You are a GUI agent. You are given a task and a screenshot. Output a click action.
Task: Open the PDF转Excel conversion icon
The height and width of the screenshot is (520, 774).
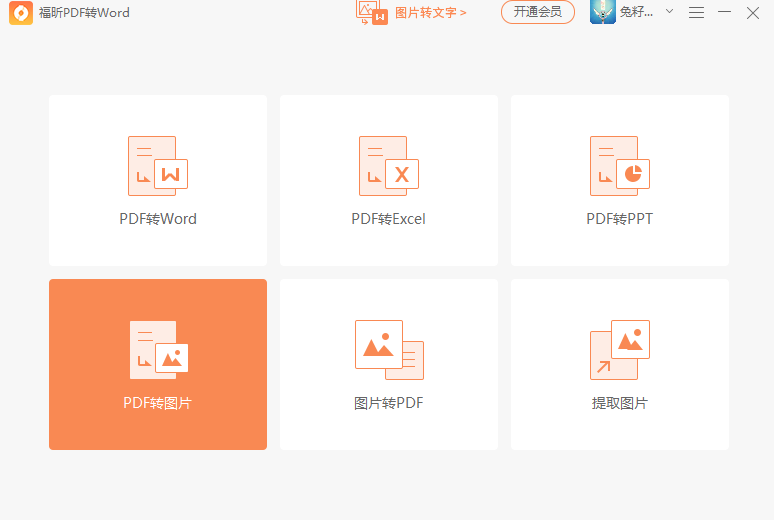[389, 166]
